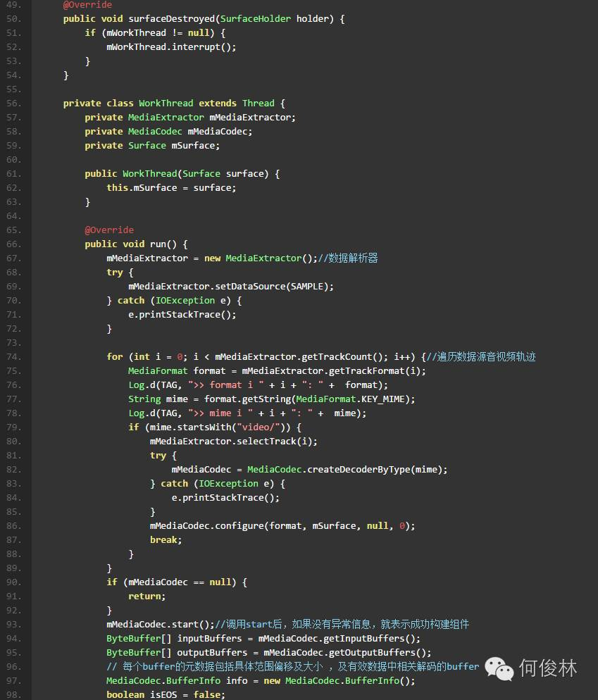Click 'mMediaCodec.start();' on line 93

coord(161,625)
